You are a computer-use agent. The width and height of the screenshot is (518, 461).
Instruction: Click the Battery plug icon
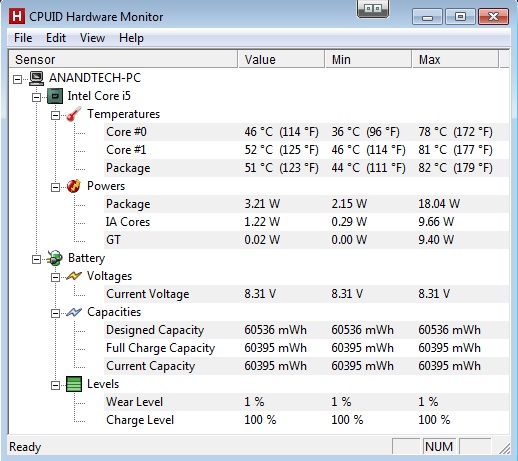pos(55,258)
